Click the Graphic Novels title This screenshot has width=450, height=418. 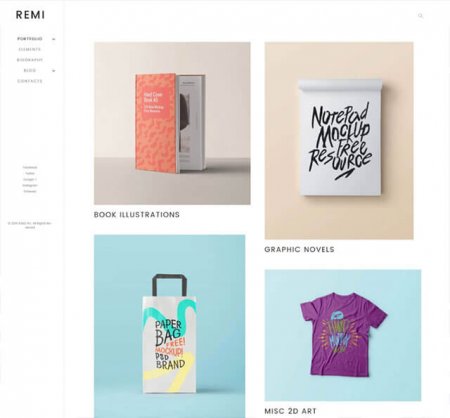tap(299, 249)
